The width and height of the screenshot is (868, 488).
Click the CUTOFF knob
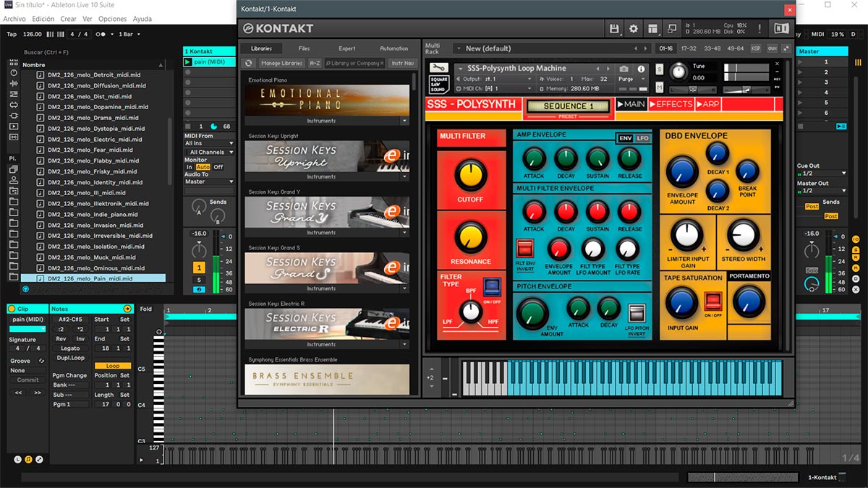point(469,176)
